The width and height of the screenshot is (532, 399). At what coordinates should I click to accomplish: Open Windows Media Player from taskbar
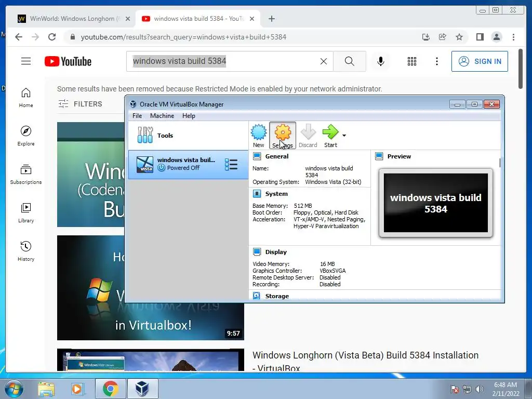click(x=77, y=389)
